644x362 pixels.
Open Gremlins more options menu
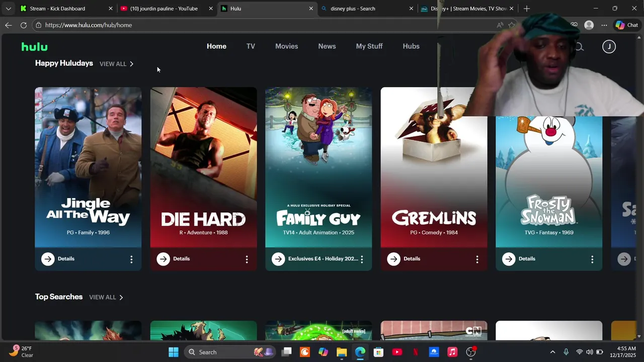[x=477, y=259]
